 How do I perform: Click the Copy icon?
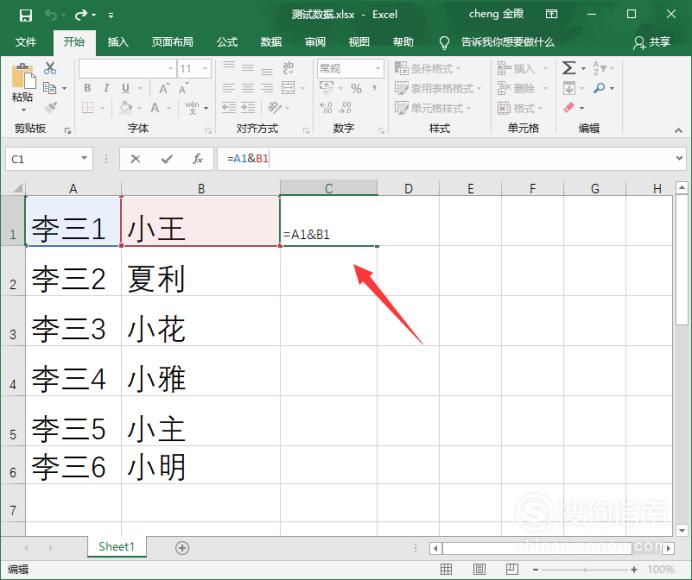pyautogui.click(x=49, y=88)
